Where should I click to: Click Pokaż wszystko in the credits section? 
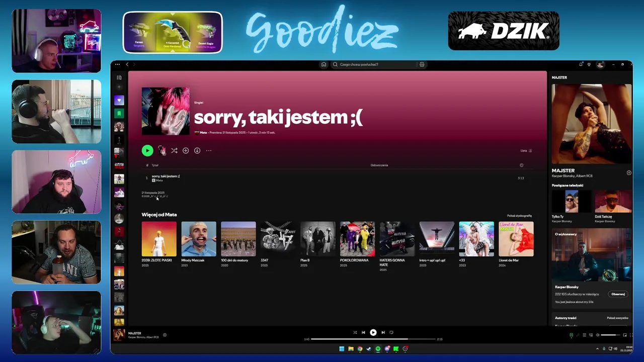pyautogui.click(x=617, y=318)
